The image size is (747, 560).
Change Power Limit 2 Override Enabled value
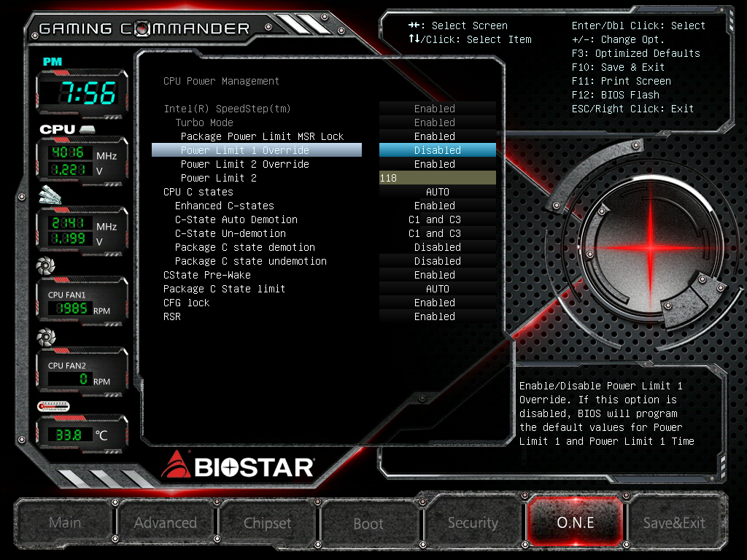(x=438, y=164)
